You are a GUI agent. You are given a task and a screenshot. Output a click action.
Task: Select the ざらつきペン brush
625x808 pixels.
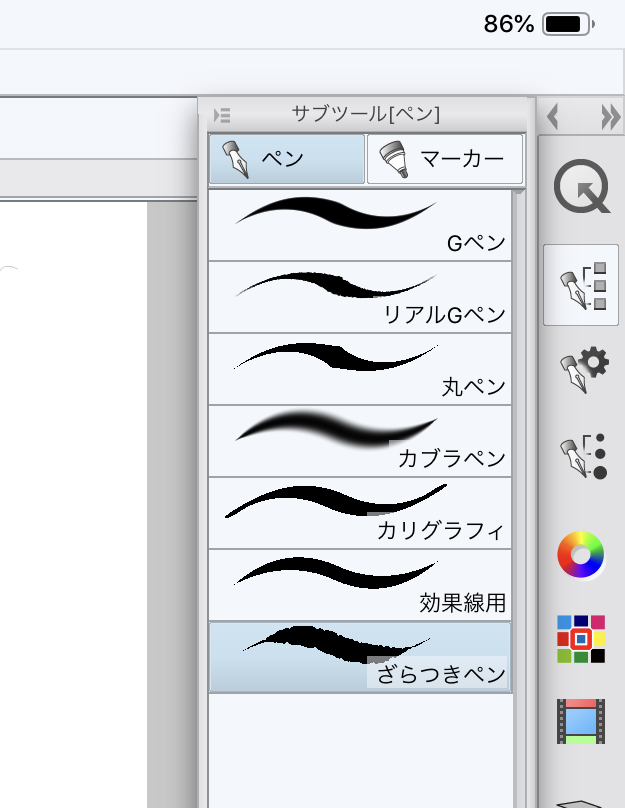[360, 657]
